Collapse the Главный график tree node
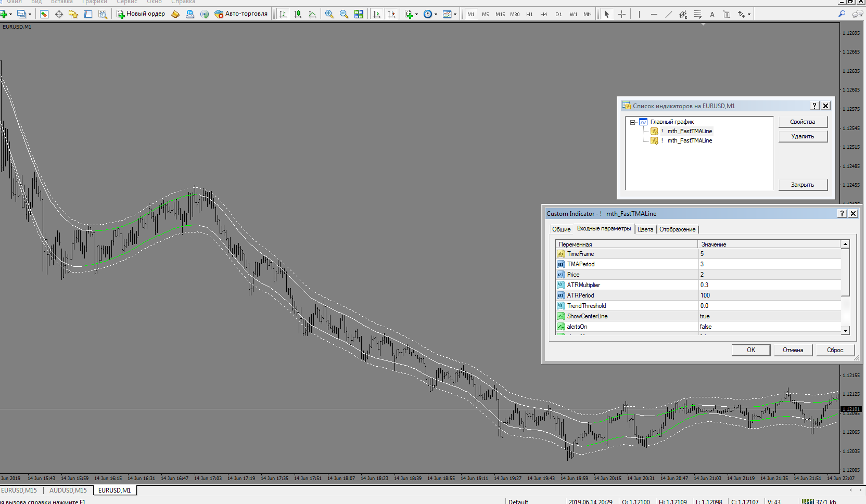This screenshot has height=504, width=866. point(633,122)
